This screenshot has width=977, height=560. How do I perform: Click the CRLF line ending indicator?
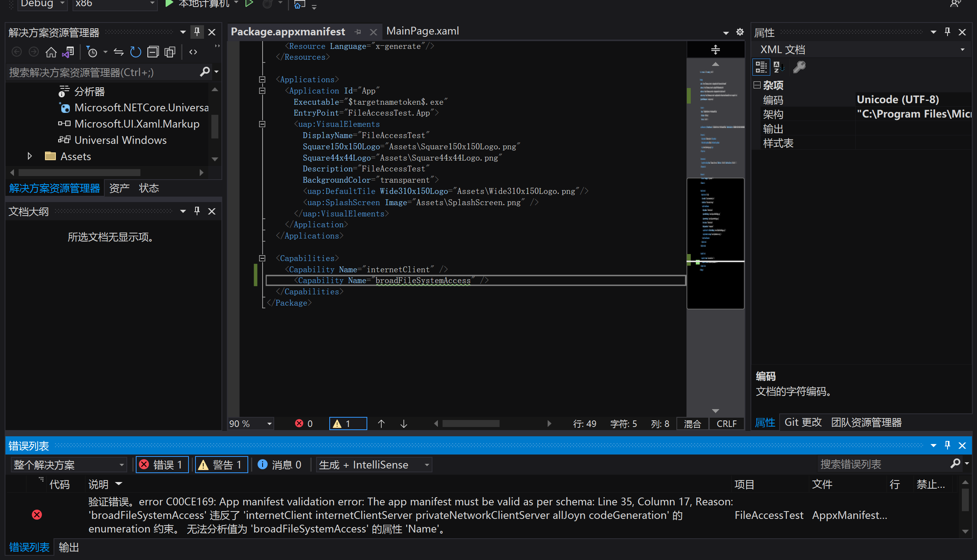[x=726, y=423]
